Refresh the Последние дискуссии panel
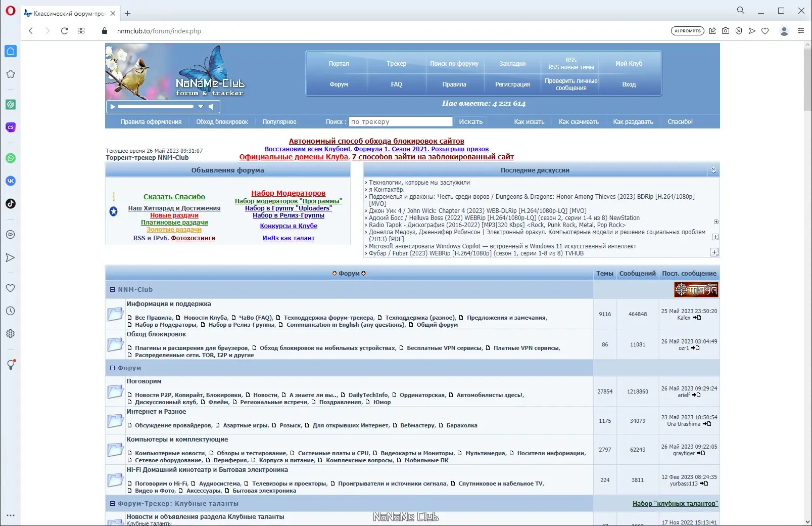Viewport: 812px width, 526px height. pos(713,170)
